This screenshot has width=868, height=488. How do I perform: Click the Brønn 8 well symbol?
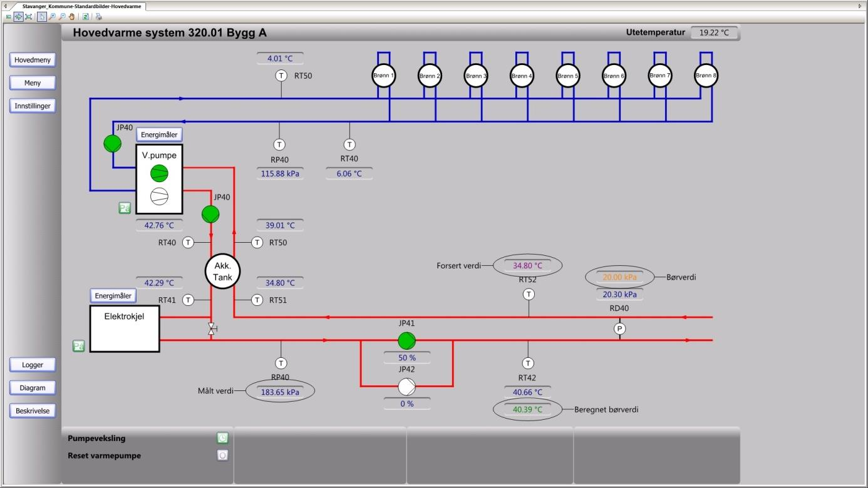click(706, 76)
